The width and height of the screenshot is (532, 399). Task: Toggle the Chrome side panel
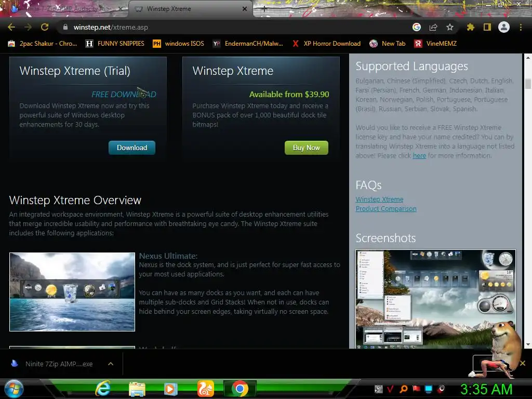(487, 27)
